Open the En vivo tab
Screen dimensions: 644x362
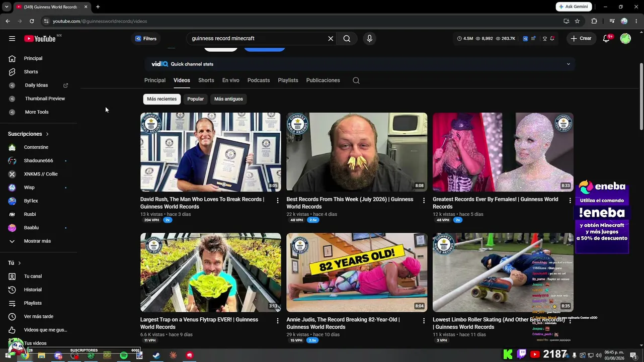coord(231,80)
